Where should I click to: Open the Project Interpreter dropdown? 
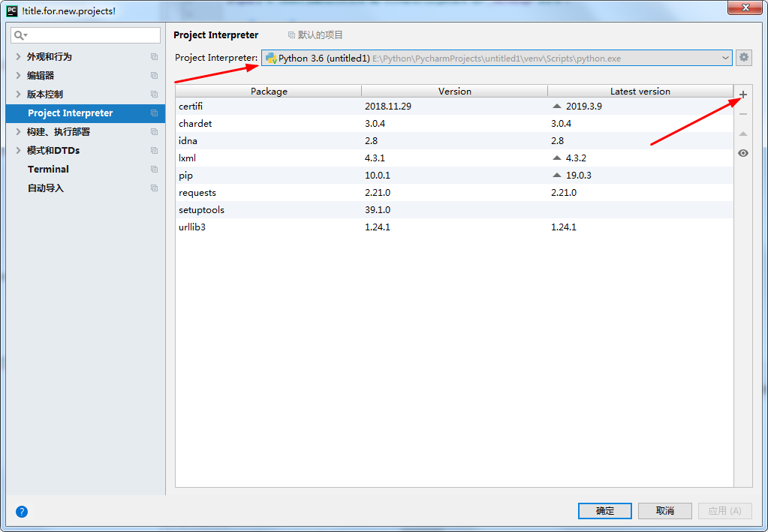coord(497,58)
